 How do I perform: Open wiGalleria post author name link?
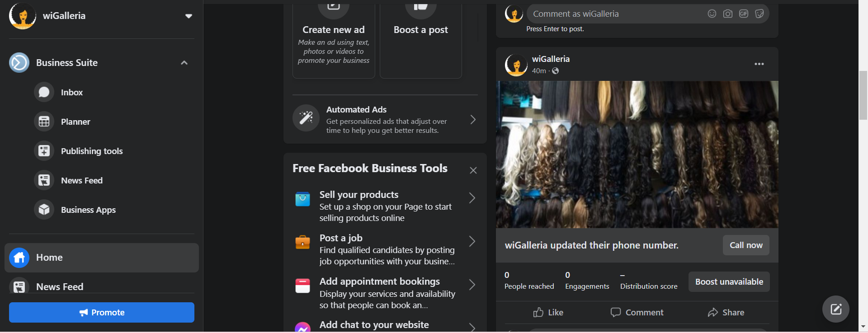pos(551,59)
